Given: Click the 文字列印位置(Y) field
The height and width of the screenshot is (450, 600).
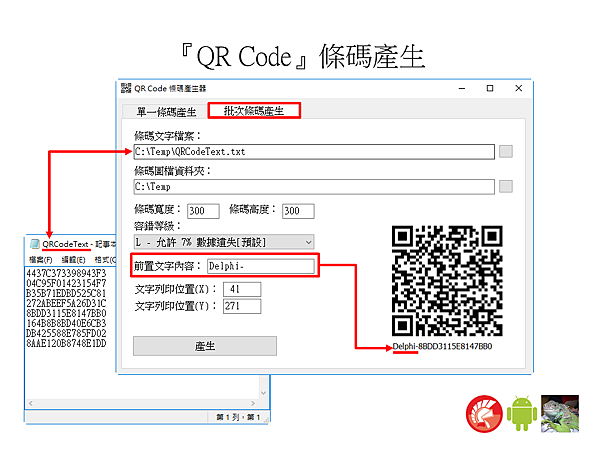Looking at the screenshot, I should pyautogui.click(x=242, y=306).
